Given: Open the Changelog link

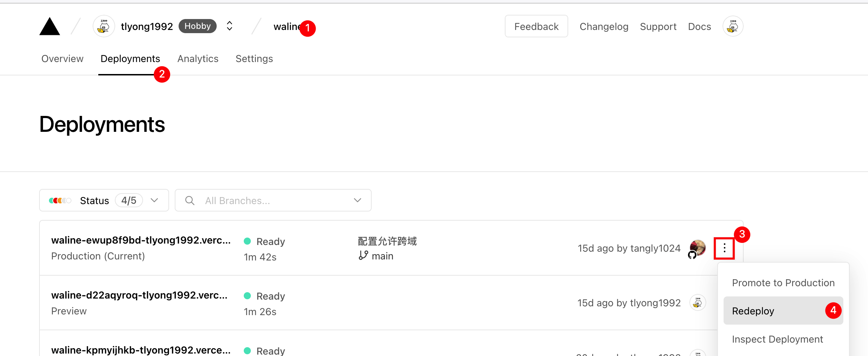Looking at the screenshot, I should pyautogui.click(x=604, y=26).
